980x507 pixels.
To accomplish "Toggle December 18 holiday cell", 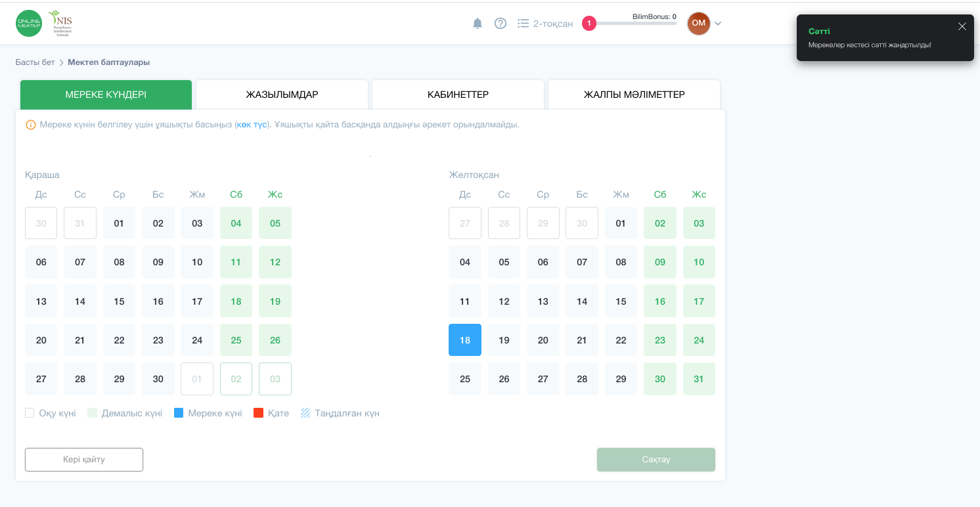I will (x=465, y=340).
